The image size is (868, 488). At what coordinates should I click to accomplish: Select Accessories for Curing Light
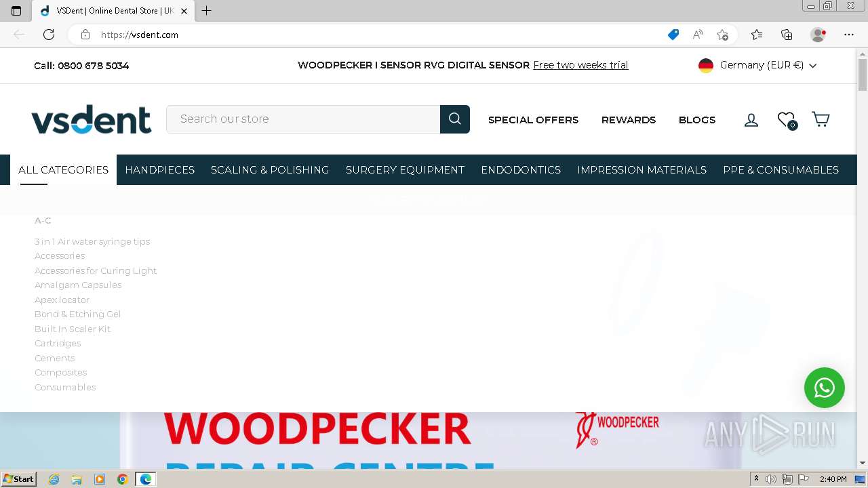pos(96,270)
